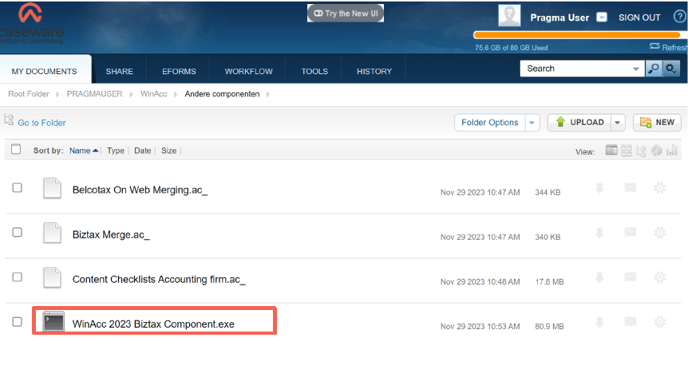Click the user avatar picture

coord(509,16)
